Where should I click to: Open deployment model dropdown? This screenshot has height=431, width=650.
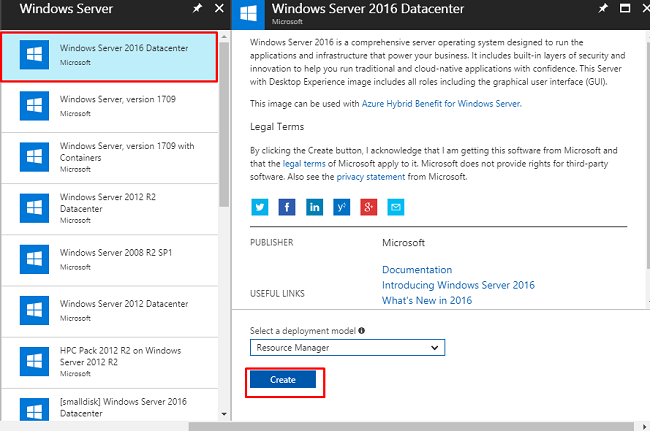[x=347, y=347]
